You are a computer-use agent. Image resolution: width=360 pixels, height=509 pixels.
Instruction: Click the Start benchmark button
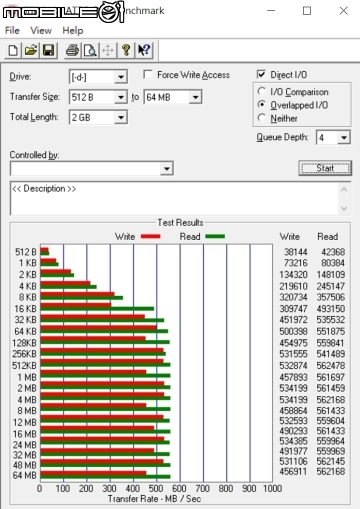pos(325,168)
